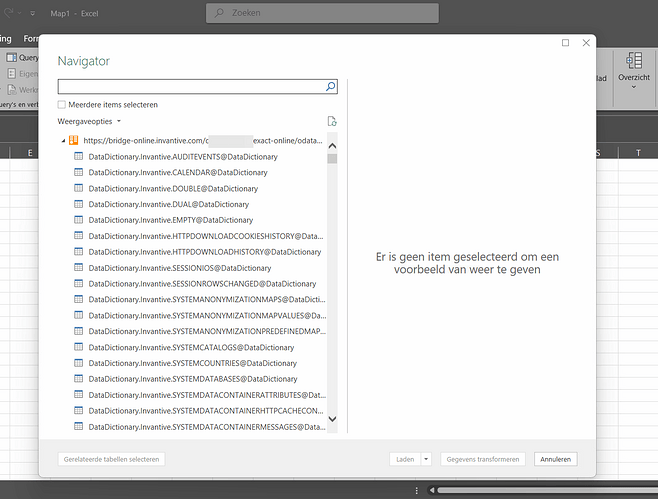Click the table icon beside SYSTEMANONYMIZATIONMAPVALUES row
Viewport: 658px width, 499px height.
[x=78, y=315]
